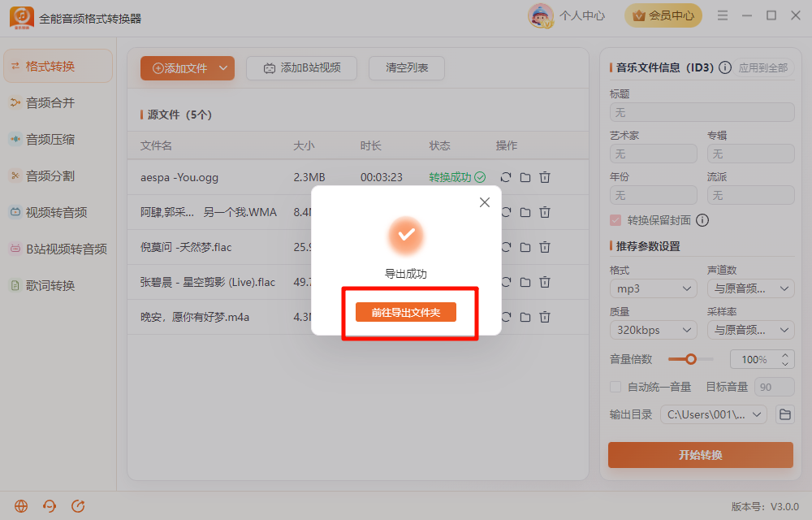Open folder for 另一个我.WMA row
Screen dimensions: 812x520
click(525, 212)
